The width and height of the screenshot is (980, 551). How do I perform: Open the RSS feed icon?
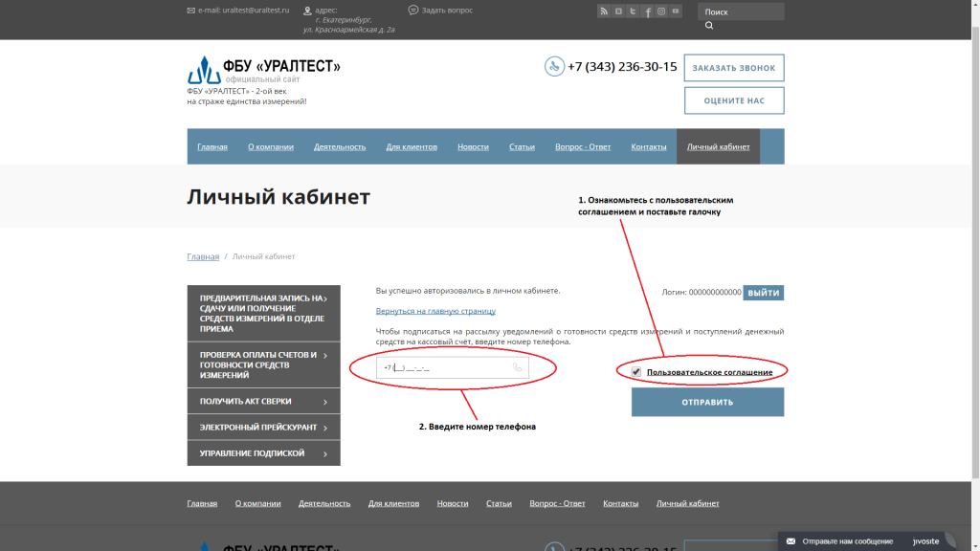603,11
